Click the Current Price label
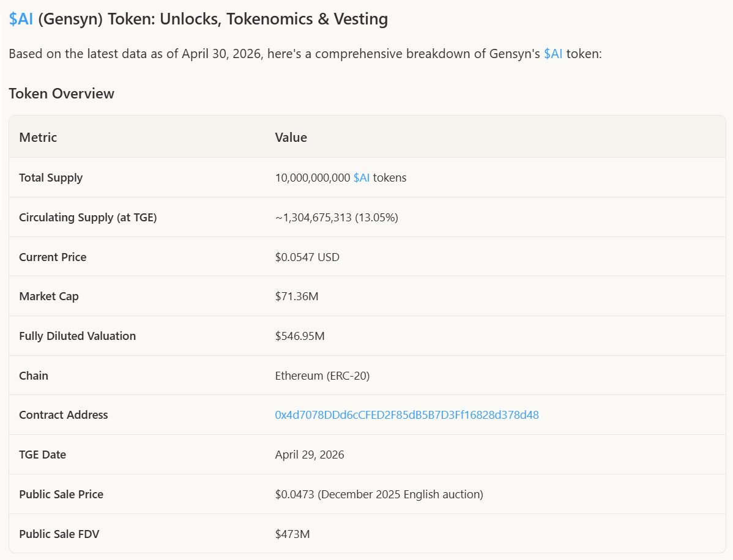Image resolution: width=733 pixels, height=560 pixels. click(x=53, y=257)
